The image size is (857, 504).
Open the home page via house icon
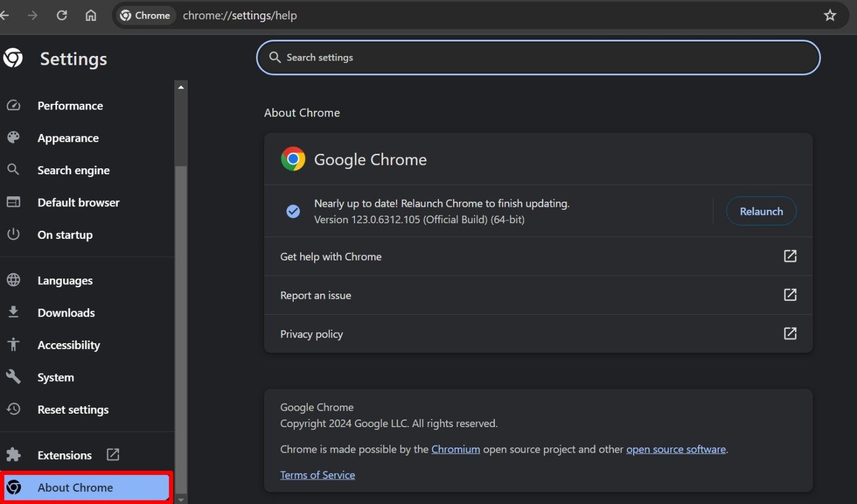(91, 15)
